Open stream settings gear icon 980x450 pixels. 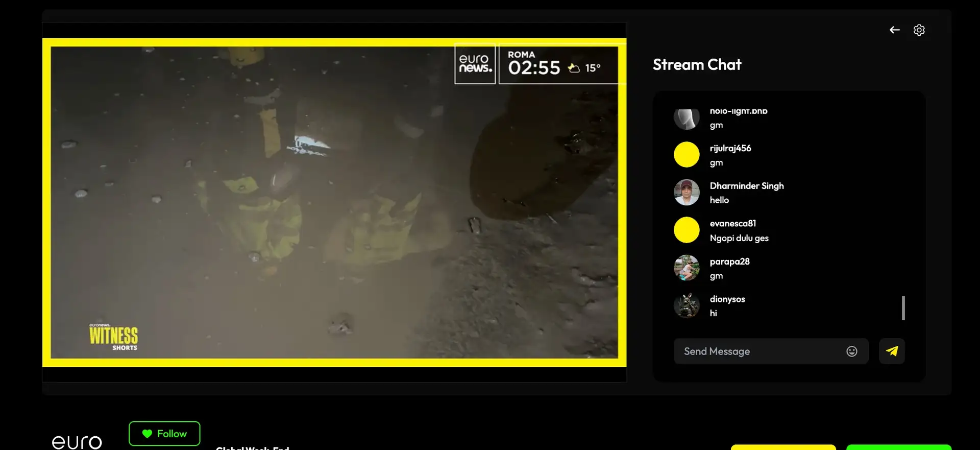pos(919,30)
